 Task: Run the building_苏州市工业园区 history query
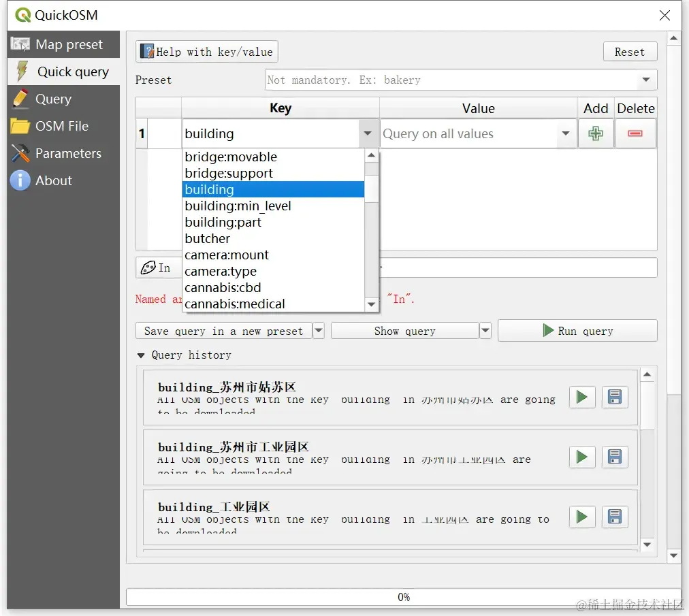pos(582,457)
